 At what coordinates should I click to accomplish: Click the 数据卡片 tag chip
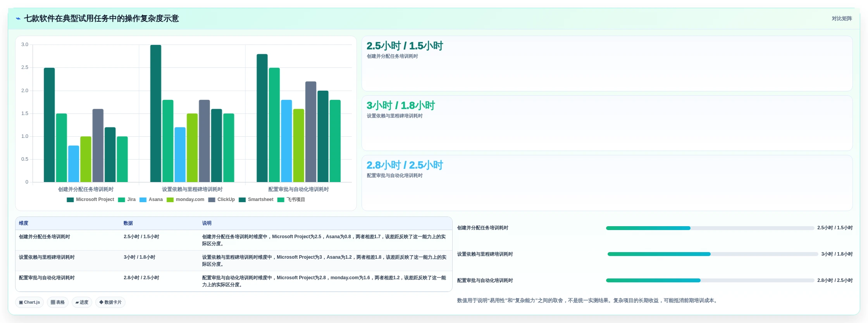click(110, 302)
